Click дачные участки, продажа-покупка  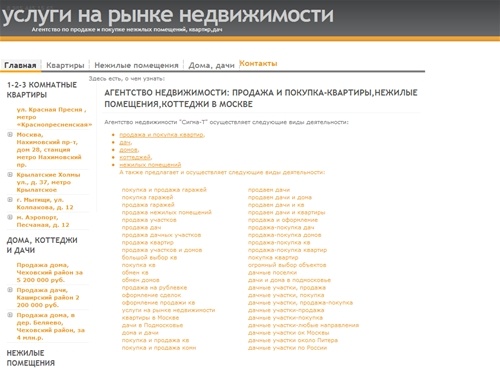[300, 303]
